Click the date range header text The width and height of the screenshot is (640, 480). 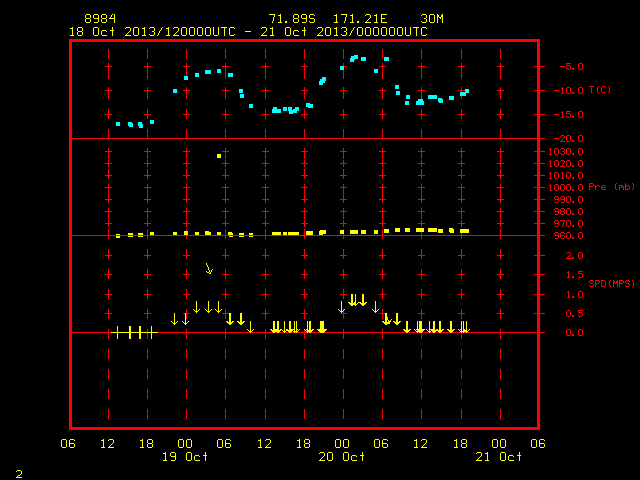(248, 32)
